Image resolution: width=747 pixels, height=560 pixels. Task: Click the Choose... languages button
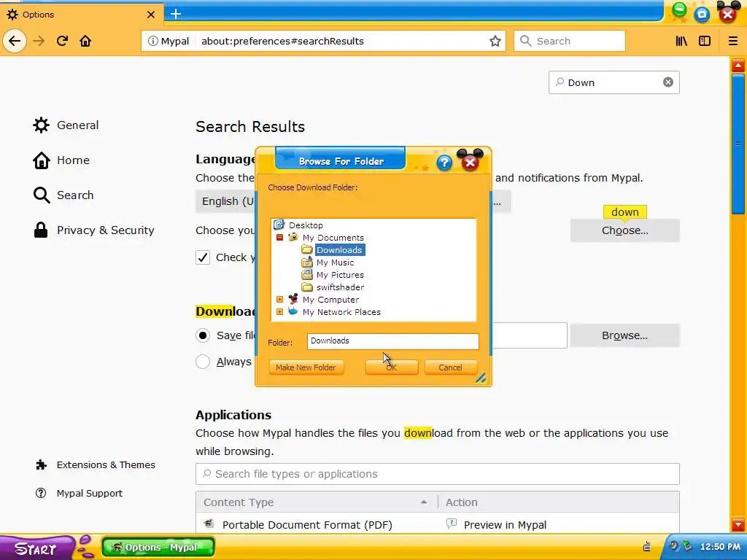point(624,230)
